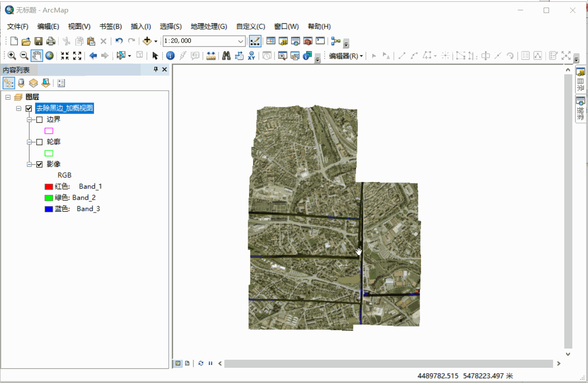588x383 pixels.
Task: Open the 编辑器(R) dropdown menu
Action: [x=346, y=56]
